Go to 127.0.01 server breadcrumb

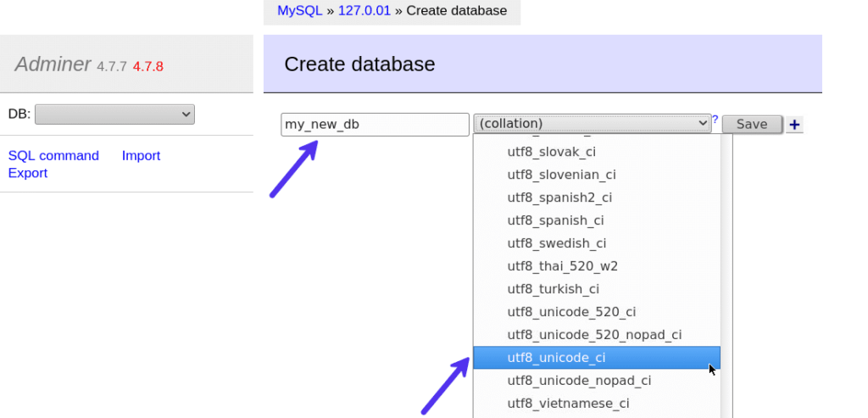point(366,11)
